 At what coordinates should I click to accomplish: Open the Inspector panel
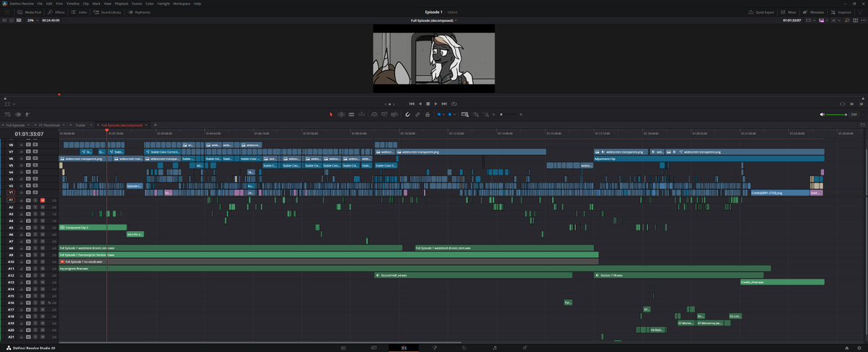tap(841, 12)
